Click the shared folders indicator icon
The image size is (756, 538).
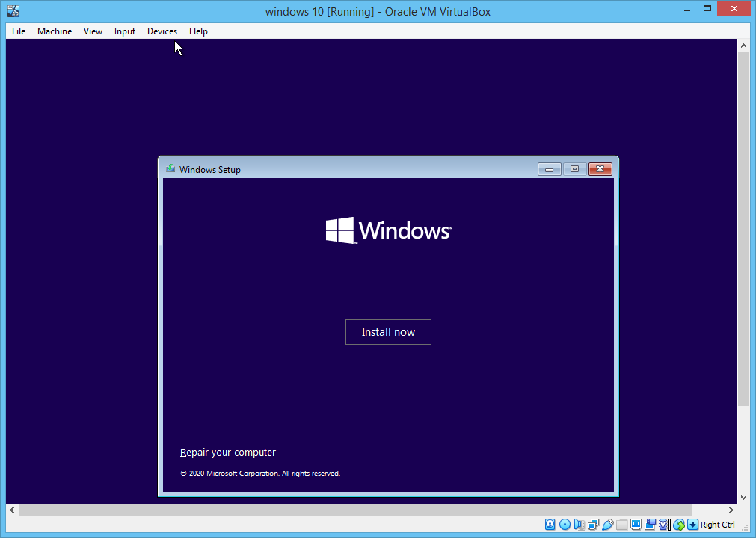click(622, 524)
